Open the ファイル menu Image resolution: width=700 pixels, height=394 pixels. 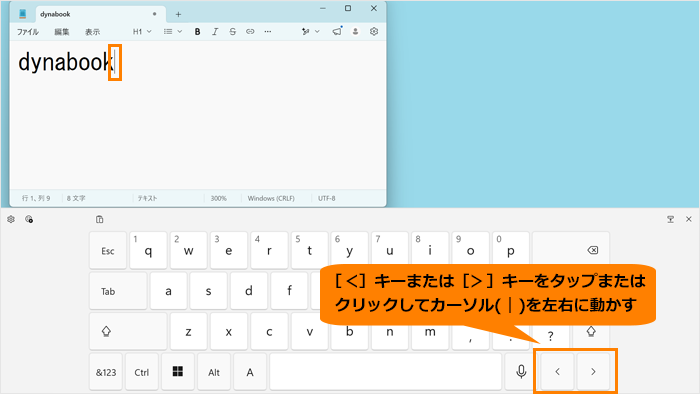point(28,32)
